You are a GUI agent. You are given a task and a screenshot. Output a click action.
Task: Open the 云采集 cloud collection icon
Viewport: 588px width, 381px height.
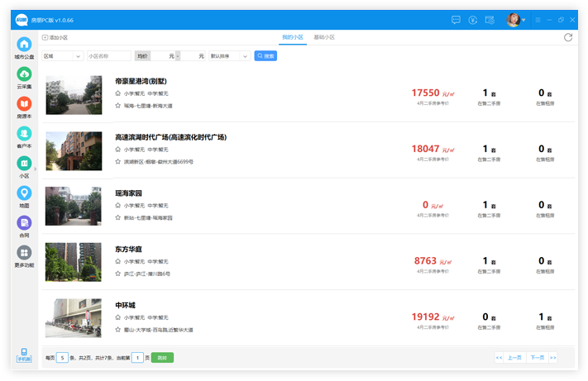click(x=24, y=74)
